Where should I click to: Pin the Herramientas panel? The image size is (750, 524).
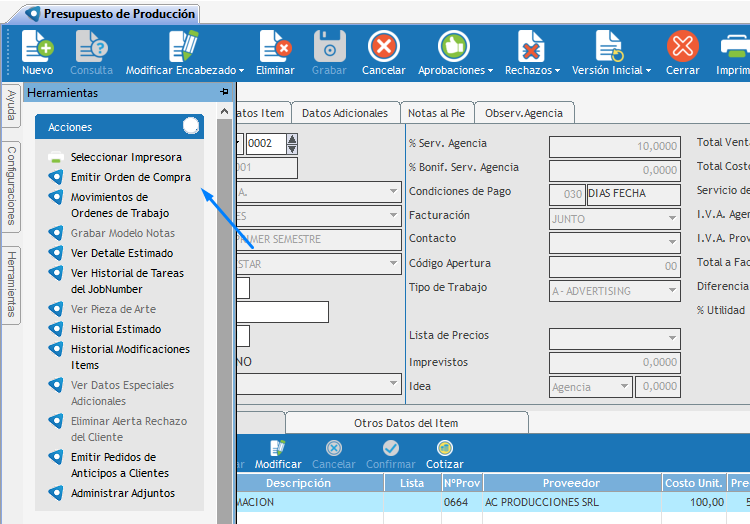[x=224, y=92]
